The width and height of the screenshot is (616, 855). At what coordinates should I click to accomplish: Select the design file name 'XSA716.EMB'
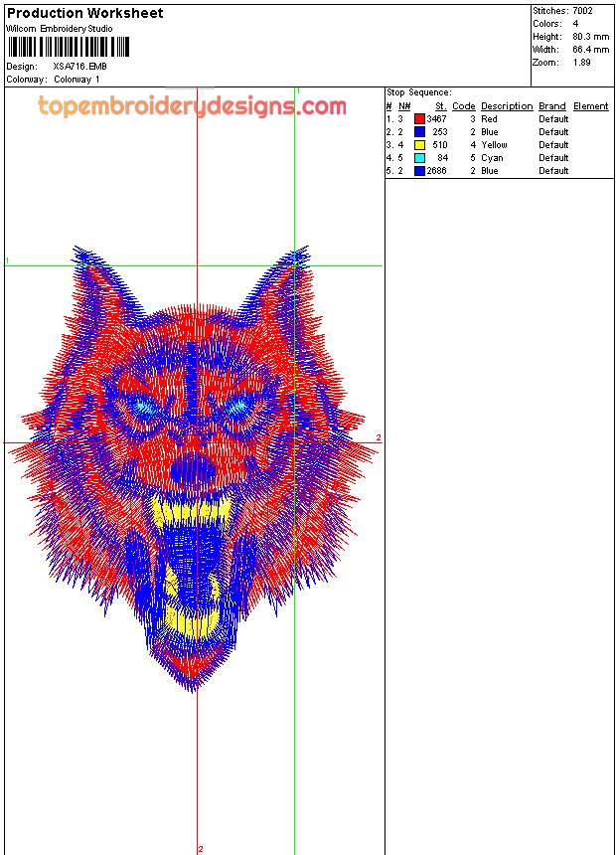(79, 67)
